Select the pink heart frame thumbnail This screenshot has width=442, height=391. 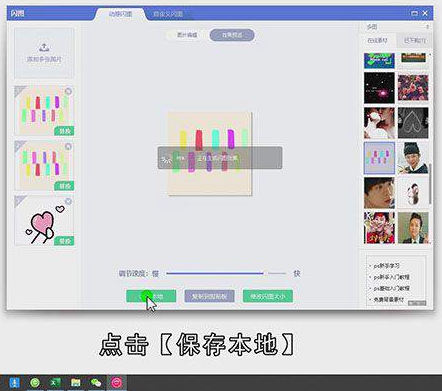44,220
